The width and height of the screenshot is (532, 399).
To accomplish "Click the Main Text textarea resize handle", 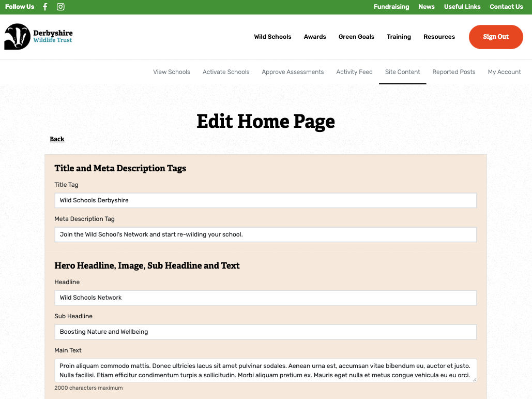I will (474, 380).
